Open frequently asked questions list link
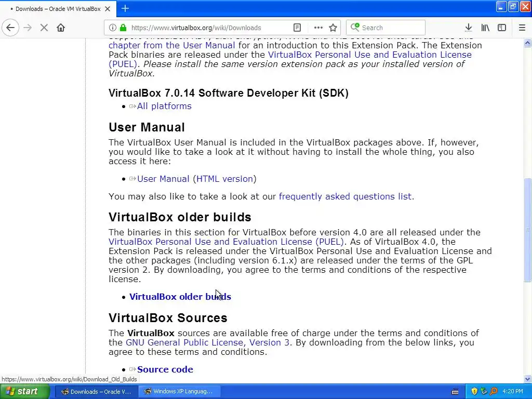The width and height of the screenshot is (532, 399). click(345, 196)
